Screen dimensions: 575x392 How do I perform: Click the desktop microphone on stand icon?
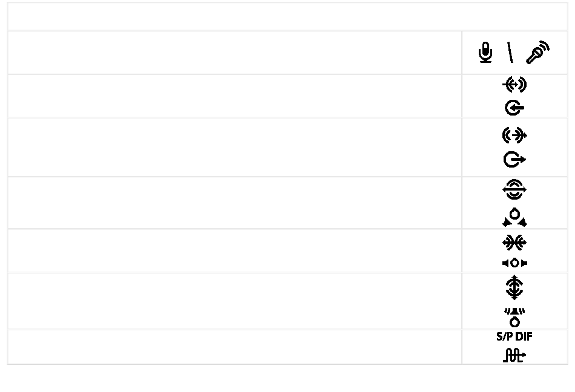click(485, 53)
